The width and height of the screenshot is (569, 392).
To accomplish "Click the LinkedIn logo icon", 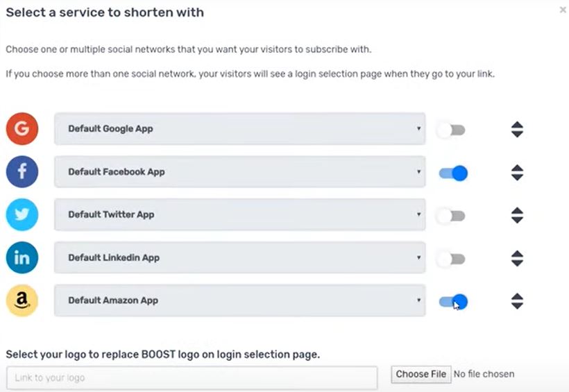I will [x=22, y=258].
